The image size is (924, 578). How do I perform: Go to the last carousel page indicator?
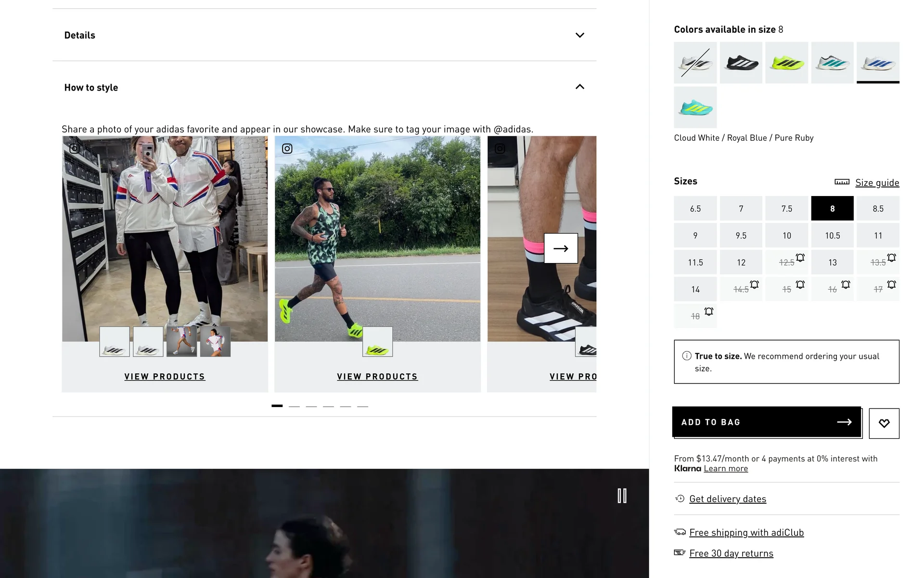pos(362,406)
